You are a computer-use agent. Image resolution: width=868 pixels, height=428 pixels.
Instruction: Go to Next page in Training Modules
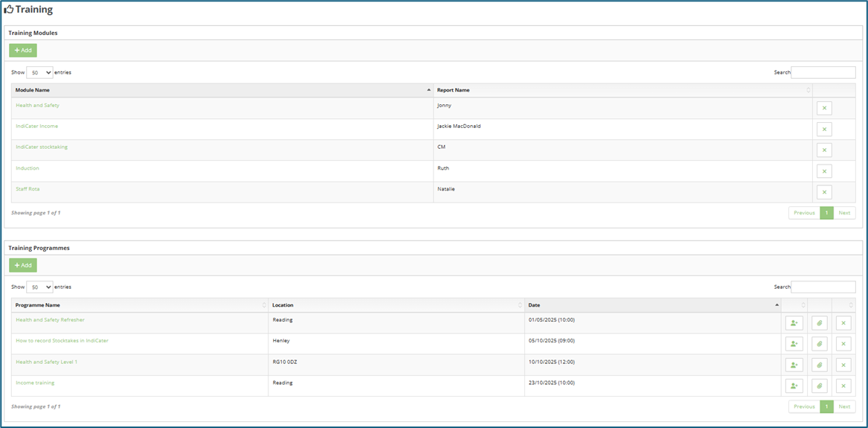(844, 213)
